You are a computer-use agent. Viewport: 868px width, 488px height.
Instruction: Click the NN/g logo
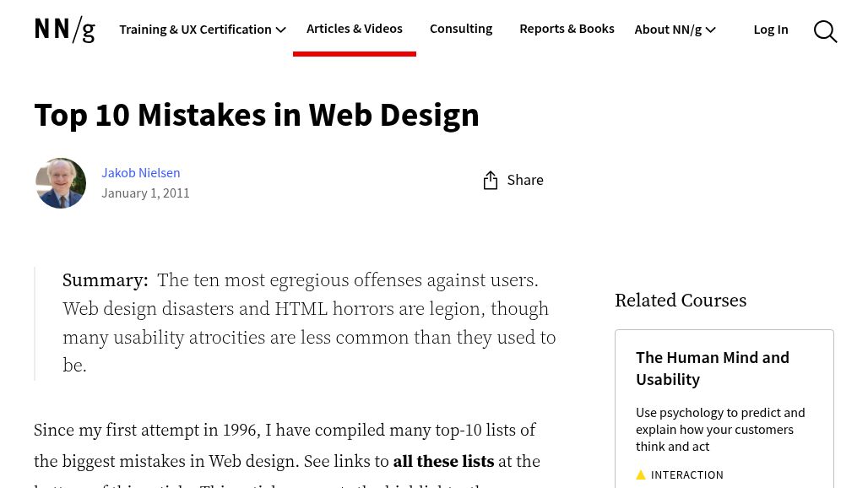[x=65, y=30]
